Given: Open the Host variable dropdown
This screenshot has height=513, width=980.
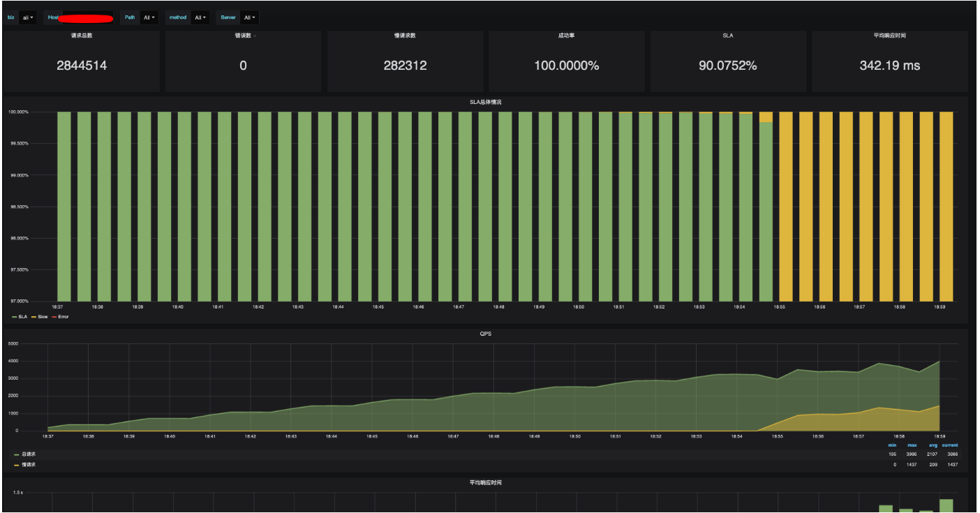Looking at the screenshot, I should pyautogui.click(x=88, y=17).
